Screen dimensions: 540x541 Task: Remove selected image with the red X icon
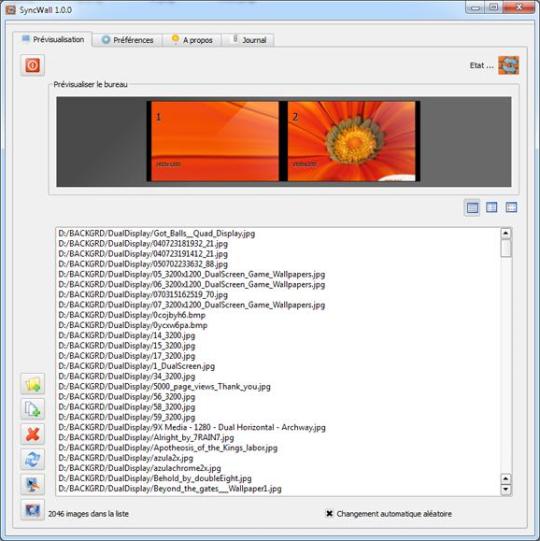click(32, 434)
